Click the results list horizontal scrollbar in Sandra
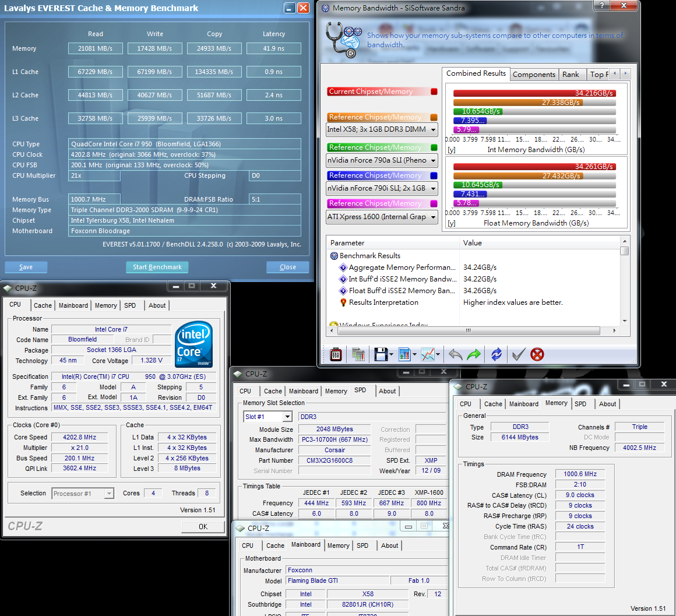 pyautogui.click(x=469, y=330)
